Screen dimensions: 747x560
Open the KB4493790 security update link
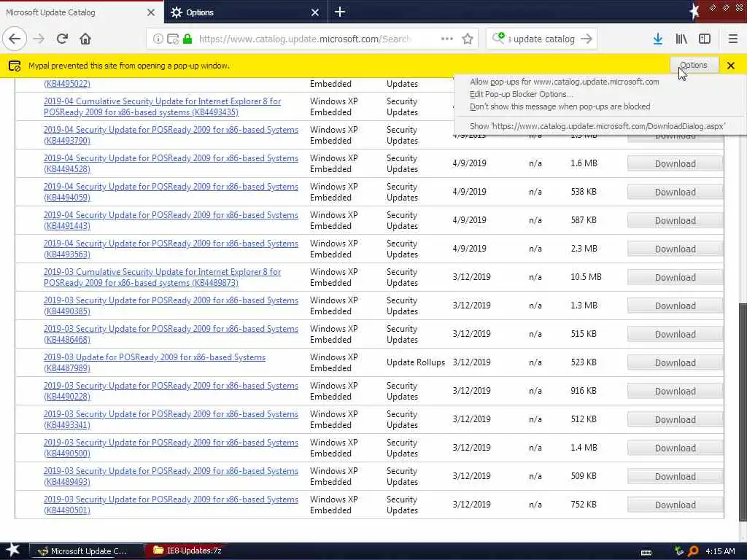click(171, 135)
